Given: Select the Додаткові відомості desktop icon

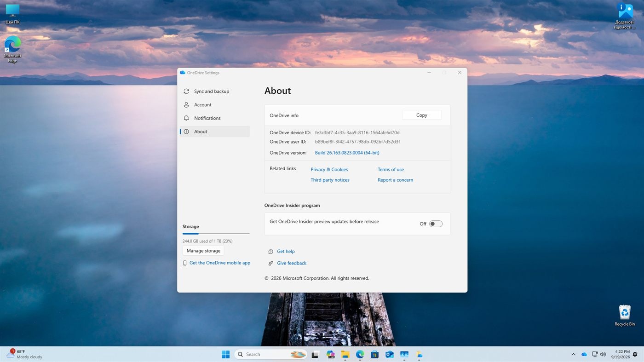Looking at the screenshot, I should click(x=625, y=16).
